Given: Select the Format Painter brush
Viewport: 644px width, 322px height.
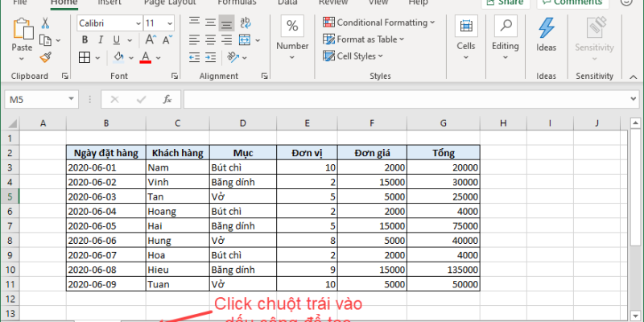Looking at the screenshot, I should 45,56.
